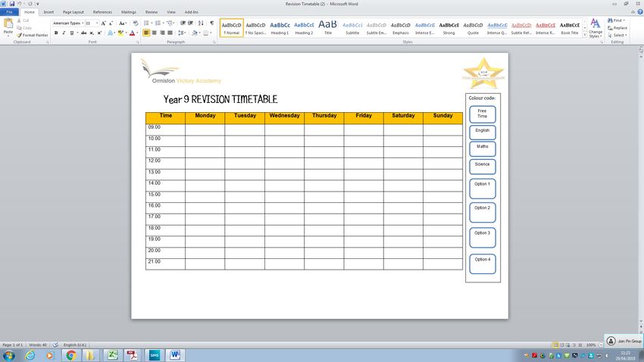Decrease paragraph indent

[x=183, y=23]
